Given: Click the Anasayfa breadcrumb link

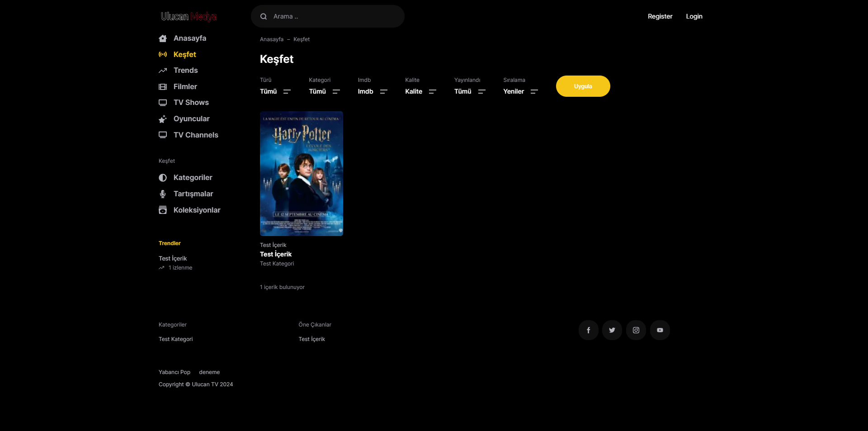Looking at the screenshot, I should pos(272,39).
